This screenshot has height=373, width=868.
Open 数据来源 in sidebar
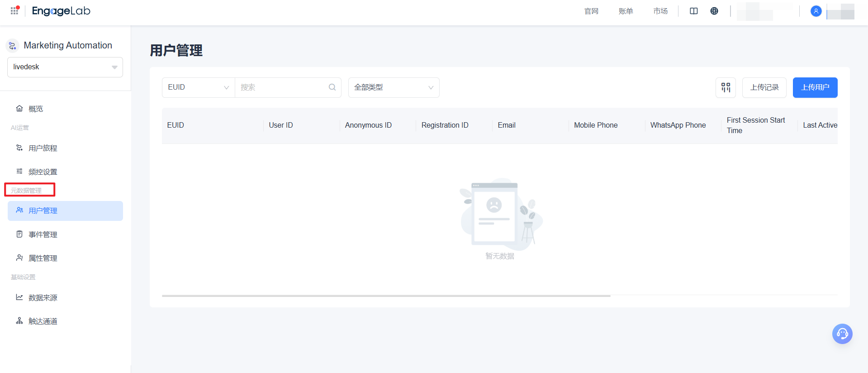pyautogui.click(x=65, y=297)
